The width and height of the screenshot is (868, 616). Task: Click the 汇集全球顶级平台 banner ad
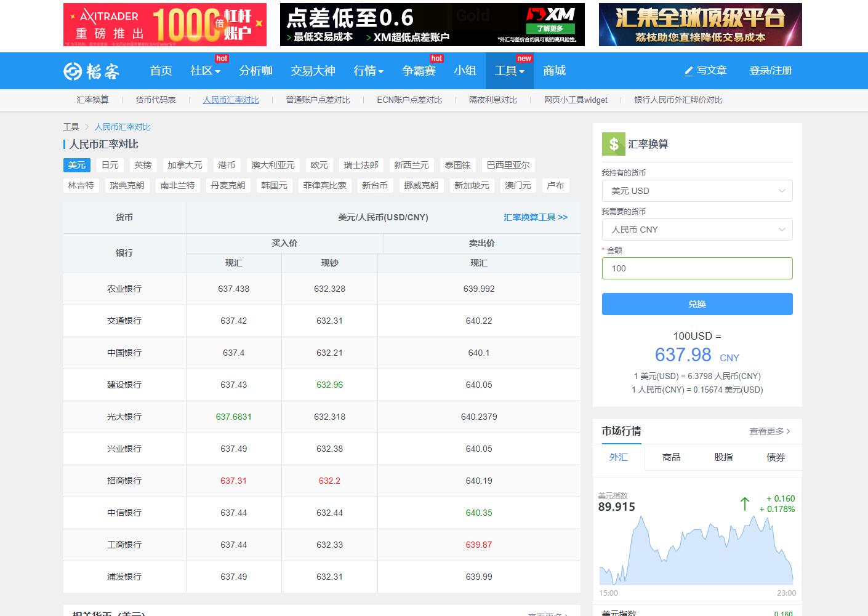pyautogui.click(x=700, y=25)
